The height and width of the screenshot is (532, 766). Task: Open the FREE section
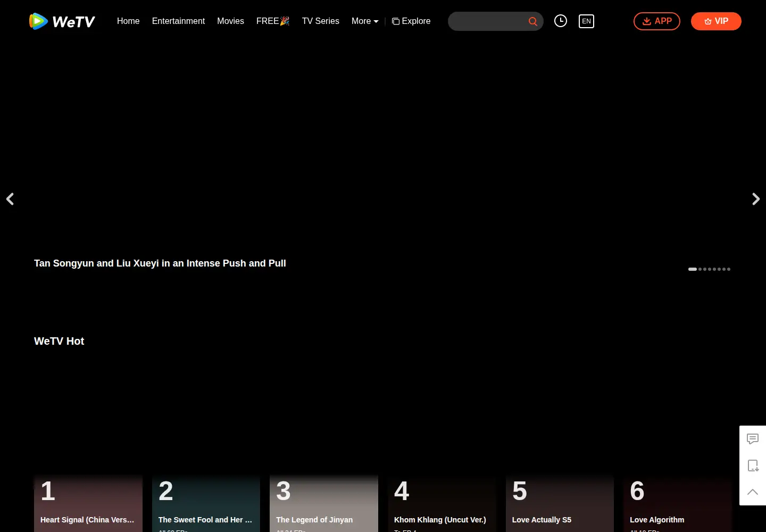(273, 21)
